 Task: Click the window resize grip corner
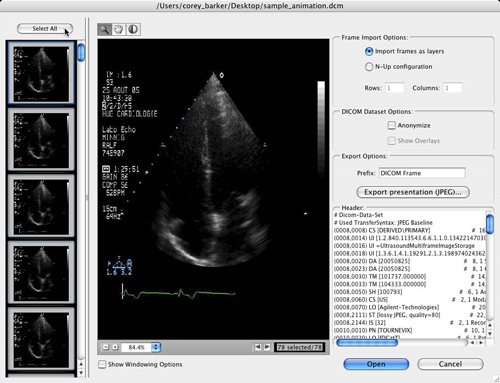496,379
